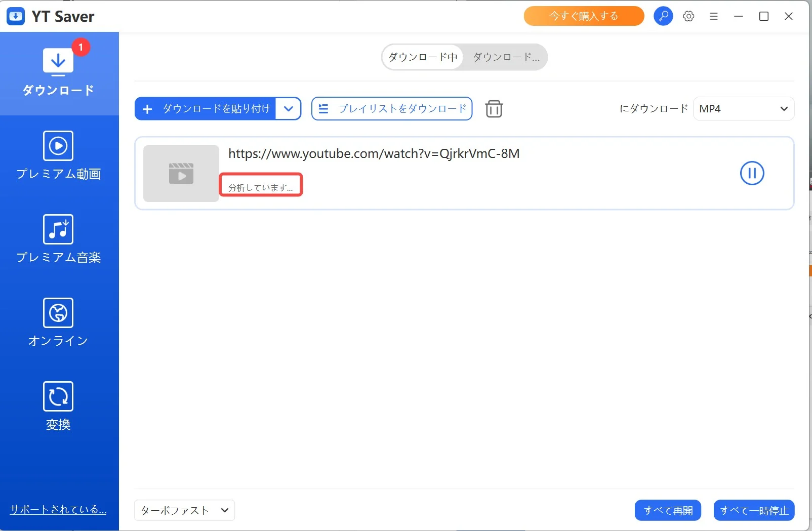Open the MP4 format dropdown
The height and width of the screenshot is (531, 812).
[x=744, y=109]
